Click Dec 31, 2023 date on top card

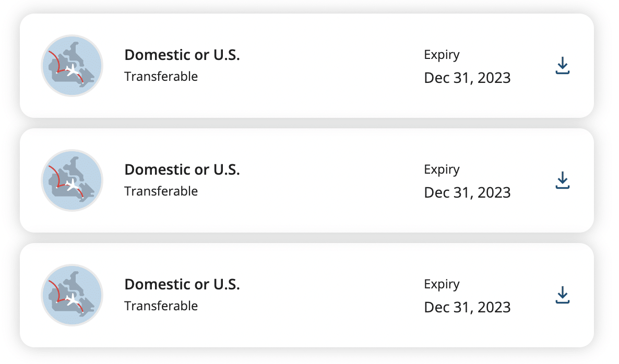(467, 78)
